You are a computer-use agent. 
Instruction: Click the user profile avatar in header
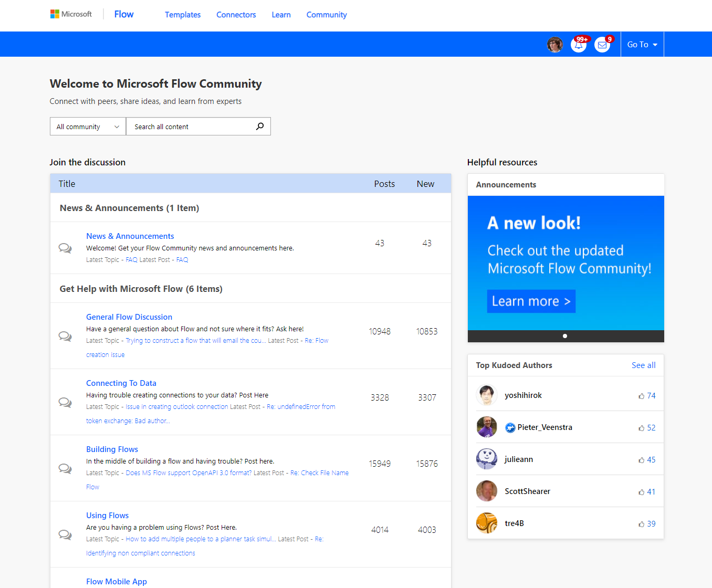[x=554, y=45]
